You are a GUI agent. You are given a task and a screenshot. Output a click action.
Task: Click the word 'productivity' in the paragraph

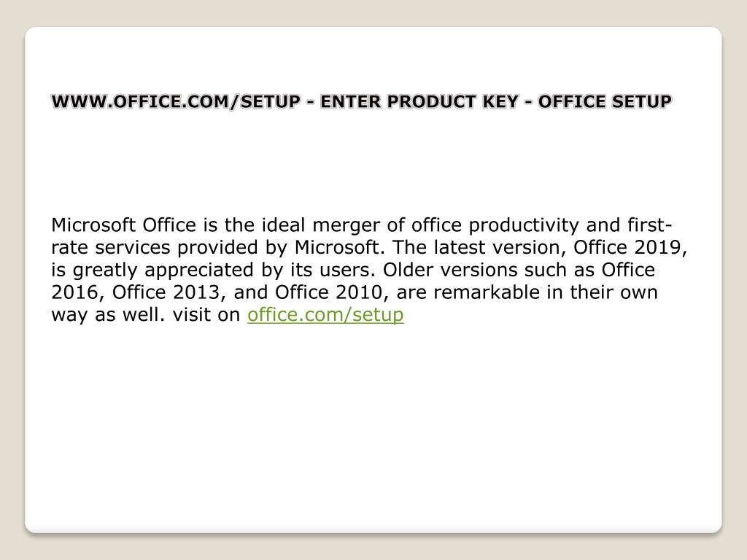tap(524, 225)
